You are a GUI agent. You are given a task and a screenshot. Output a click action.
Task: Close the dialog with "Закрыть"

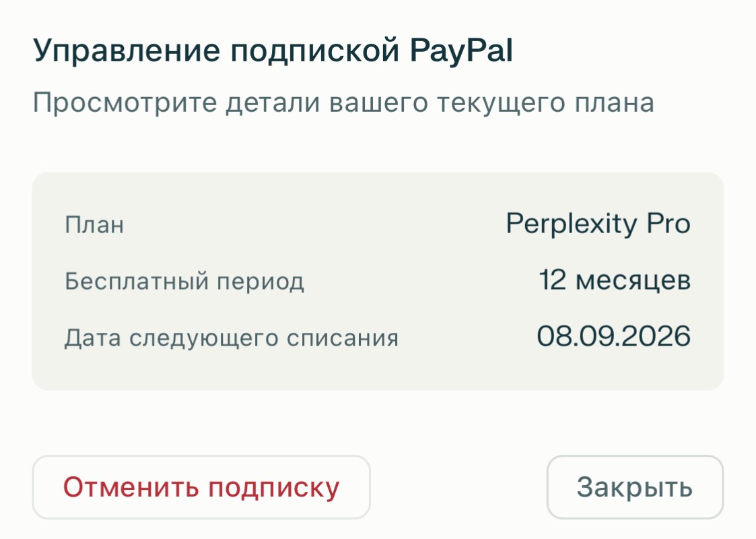click(x=634, y=487)
